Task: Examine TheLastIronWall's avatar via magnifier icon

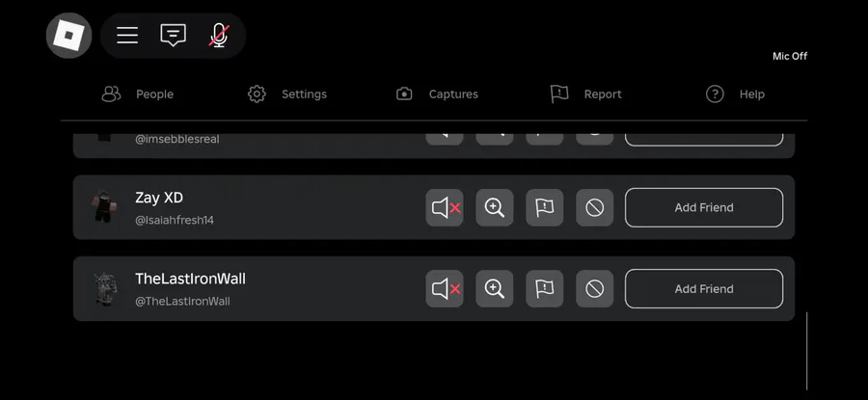Action: (x=495, y=289)
